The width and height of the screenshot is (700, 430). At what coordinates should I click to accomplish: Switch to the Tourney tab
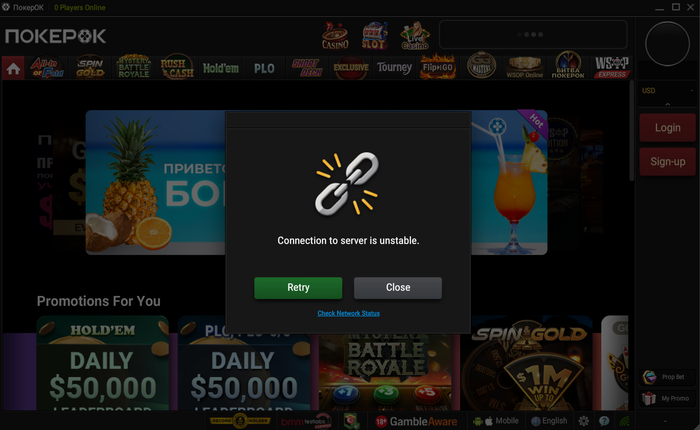click(x=394, y=68)
